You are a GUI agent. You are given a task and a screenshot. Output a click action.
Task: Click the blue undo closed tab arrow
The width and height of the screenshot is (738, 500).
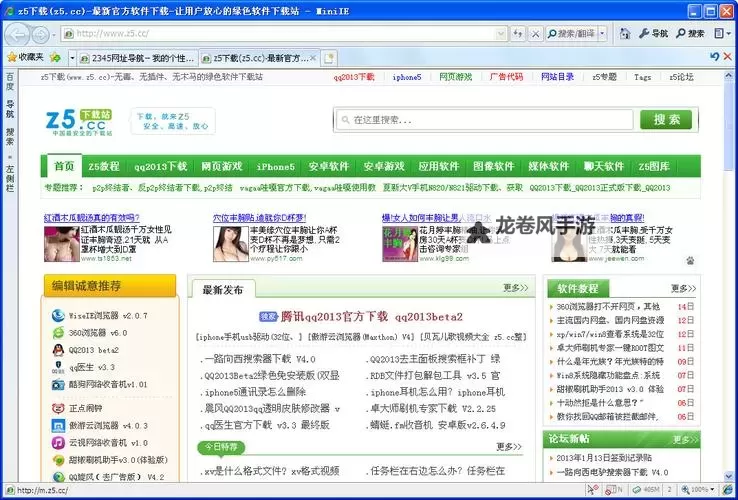coord(714,56)
